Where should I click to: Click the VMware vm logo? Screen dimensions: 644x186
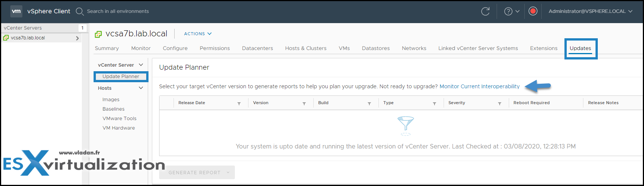[x=16, y=11]
